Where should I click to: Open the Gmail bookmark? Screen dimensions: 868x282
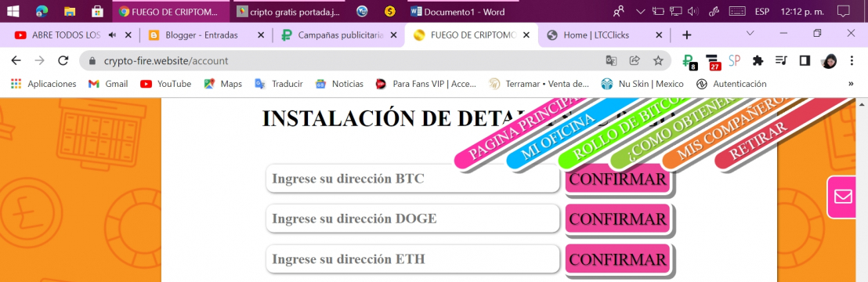pos(108,84)
